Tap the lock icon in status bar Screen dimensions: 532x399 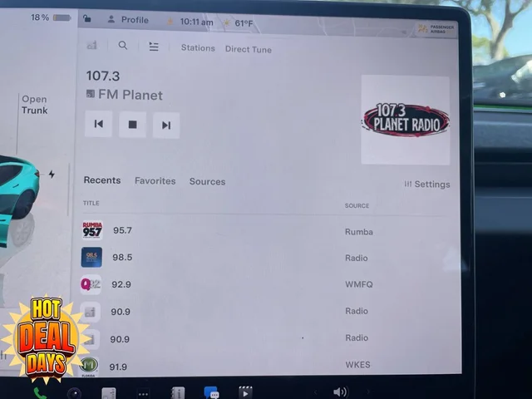pos(87,18)
